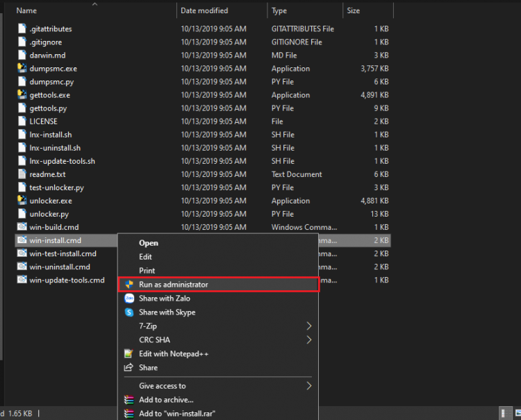
Task: Click the dumpsmc.exe application icon
Action: pyautogui.click(x=22, y=68)
